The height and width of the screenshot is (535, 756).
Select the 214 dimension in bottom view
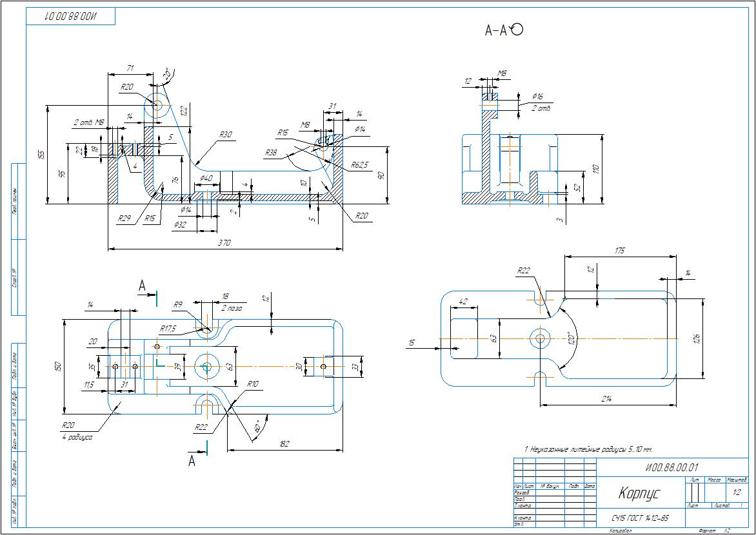606,400
